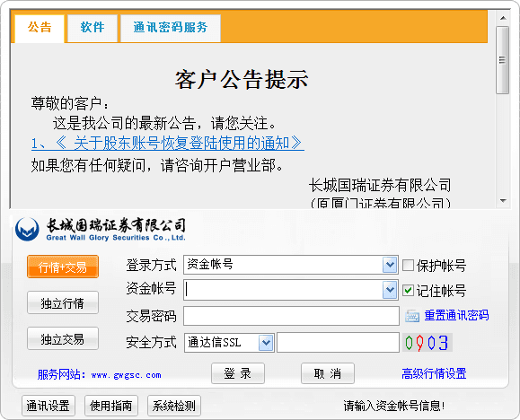Select 独立交易 mode

pos(63,338)
